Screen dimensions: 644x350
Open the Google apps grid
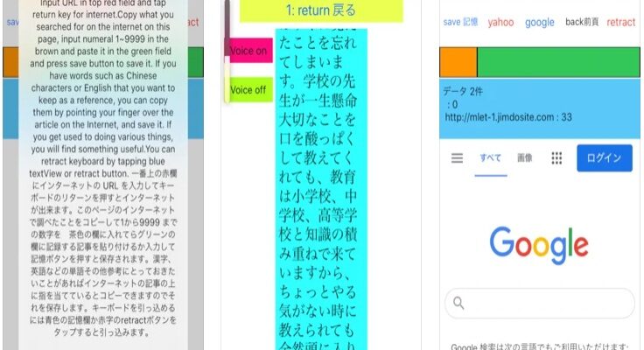556,158
